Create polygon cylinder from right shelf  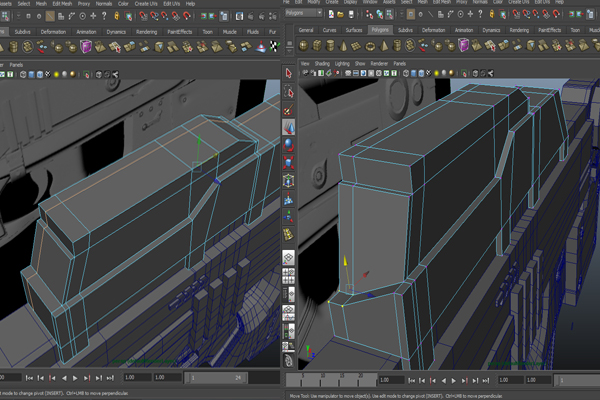[330, 46]
